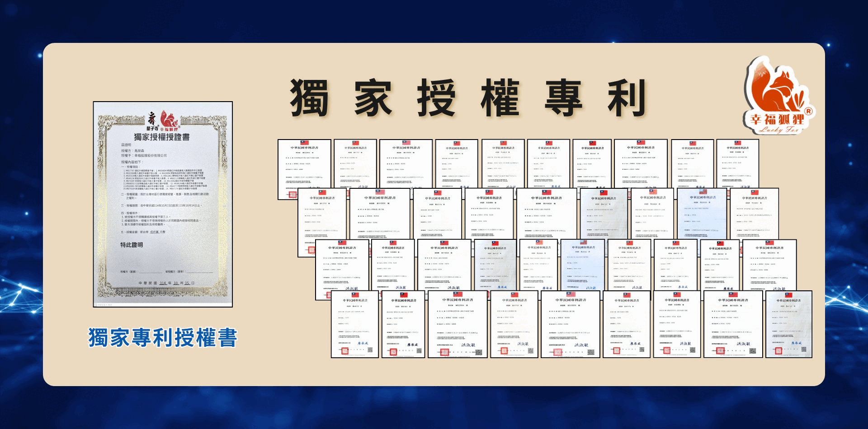868x429 pixels.
Task: Click the 中華民國 date line on the certificate
Action: [166, 283]
